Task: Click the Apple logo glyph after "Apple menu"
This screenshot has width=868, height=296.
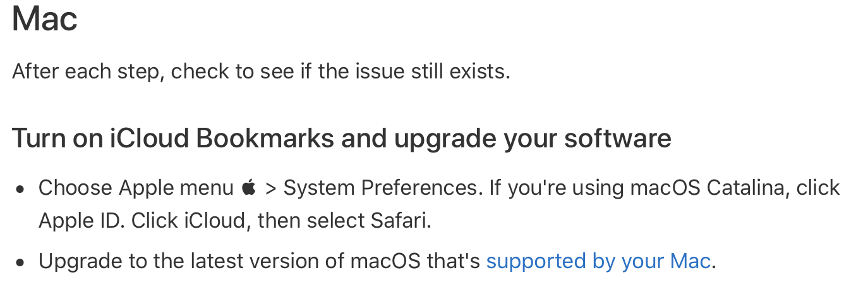Action: tap(250, 188)
